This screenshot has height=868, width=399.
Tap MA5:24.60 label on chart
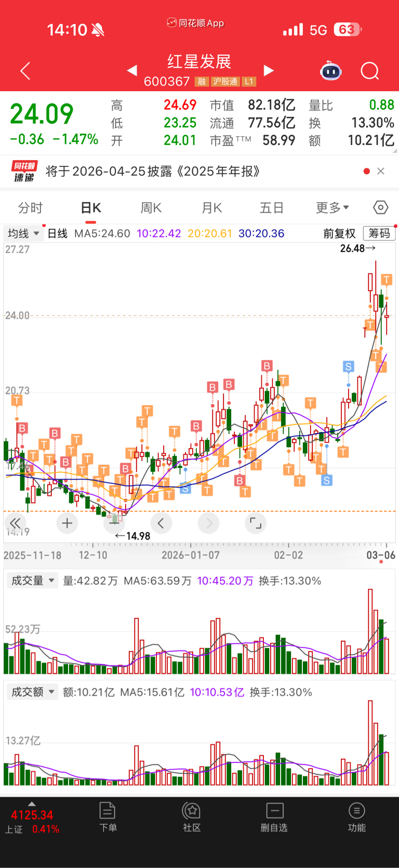[x=102, y=234]
